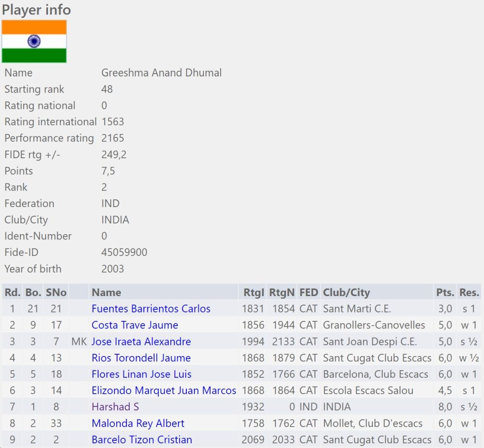Screen dimensions: 484x448
Task: Open Barcelo Tizon Cristian player link
Action: (142, 440)
